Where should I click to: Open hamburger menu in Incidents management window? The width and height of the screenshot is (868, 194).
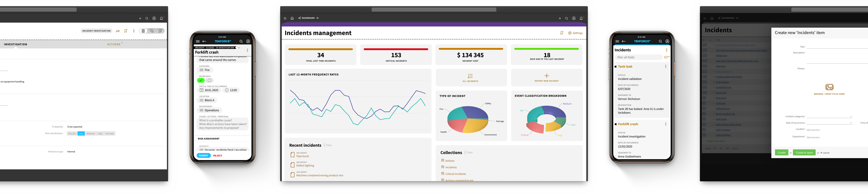pyautogui.click(x=285, y=18)
